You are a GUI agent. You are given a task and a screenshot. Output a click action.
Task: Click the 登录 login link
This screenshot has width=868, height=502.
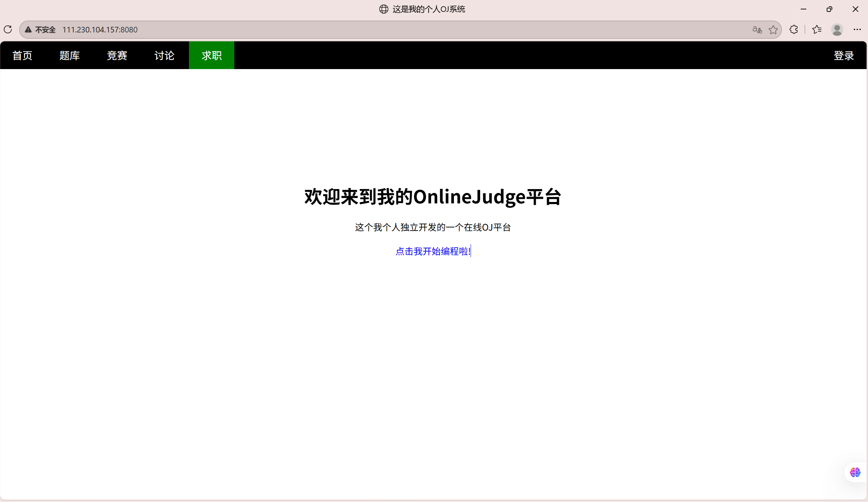844,55
